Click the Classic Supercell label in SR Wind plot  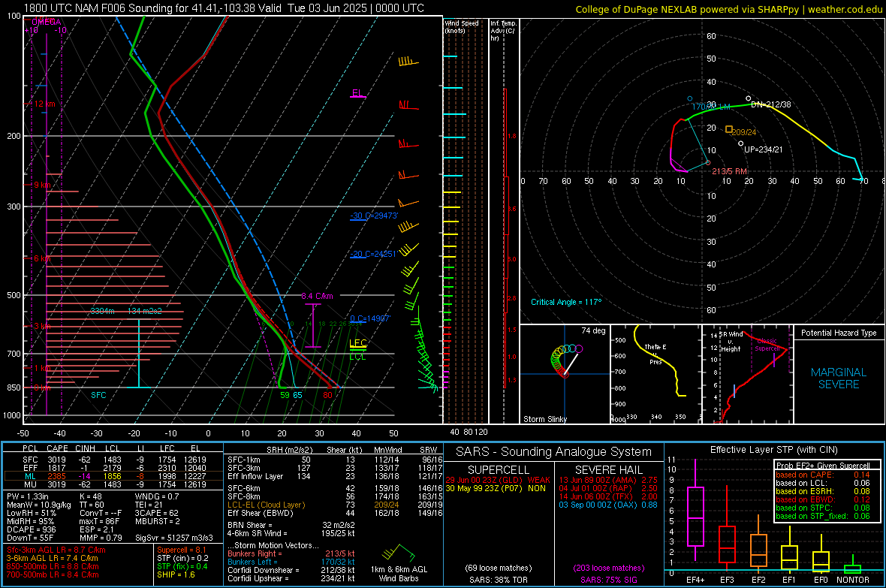point(767,345)
